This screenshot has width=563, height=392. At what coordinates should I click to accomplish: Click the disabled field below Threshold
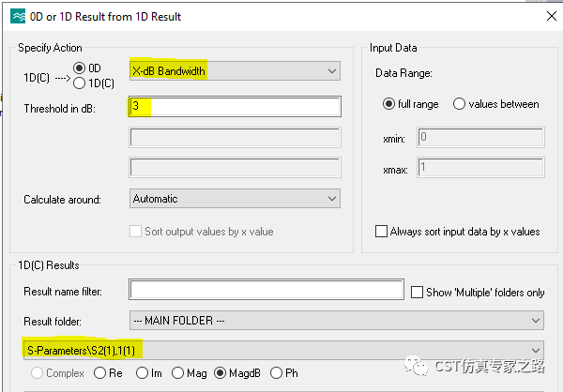point(235,137)
